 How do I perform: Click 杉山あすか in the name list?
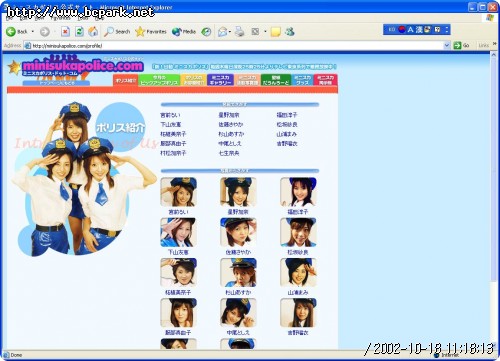pos(231,134)
